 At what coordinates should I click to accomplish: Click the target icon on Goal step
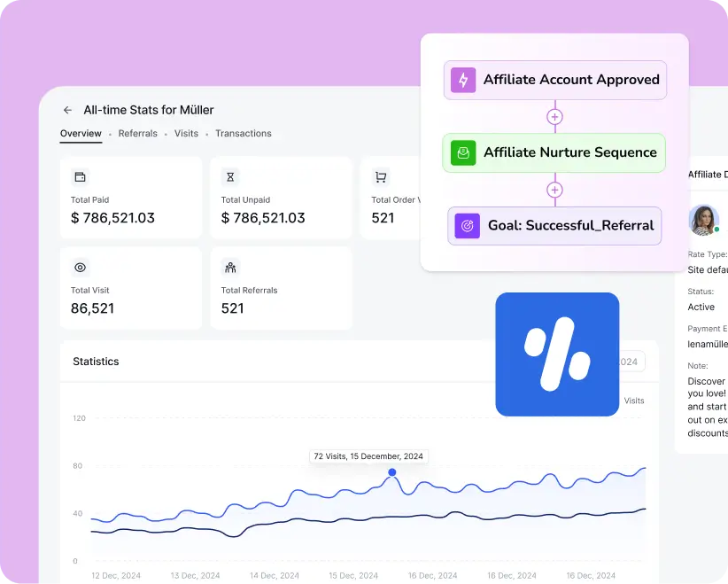(x=467, y=226)
